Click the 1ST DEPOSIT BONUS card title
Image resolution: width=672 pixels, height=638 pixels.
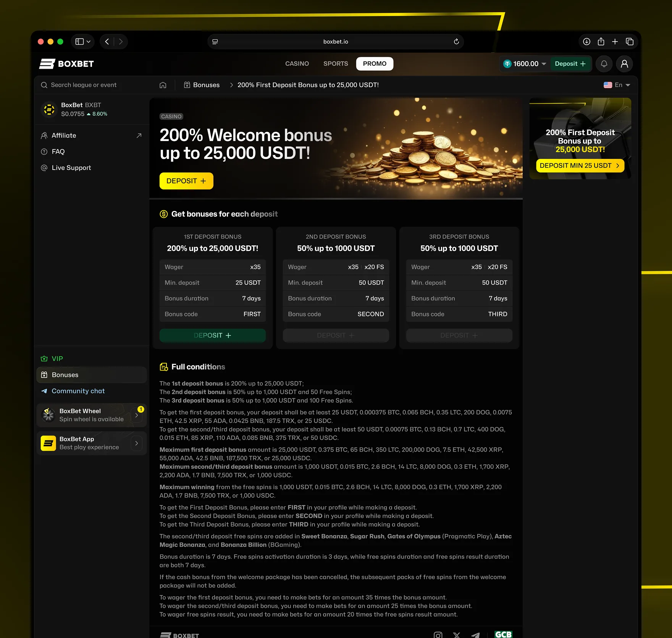213,237
